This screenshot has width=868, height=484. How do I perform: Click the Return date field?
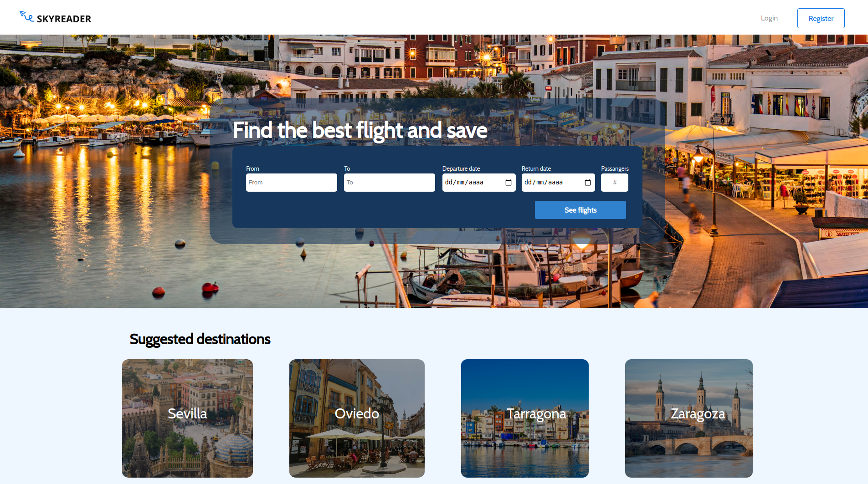coord(558,183)
